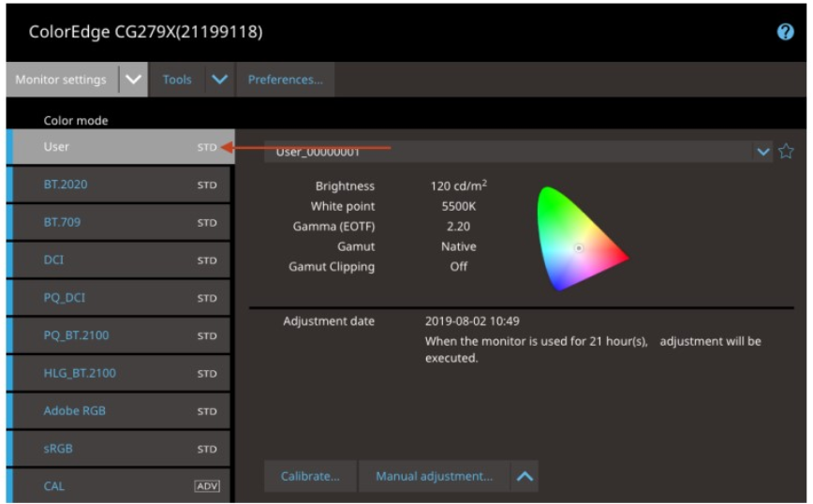Click the Gamma (EOTF) label
This screenshot has width=813, height=504.
(333, 227)
